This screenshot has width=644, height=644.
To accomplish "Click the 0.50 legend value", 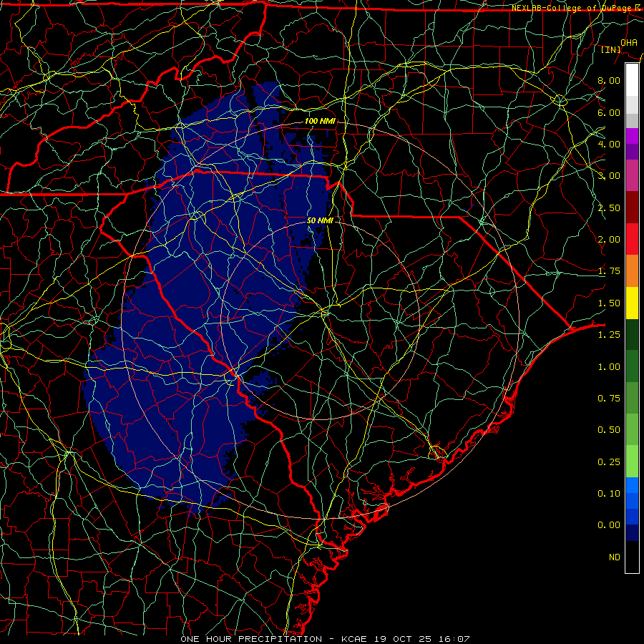I will (x=609, y=429).
